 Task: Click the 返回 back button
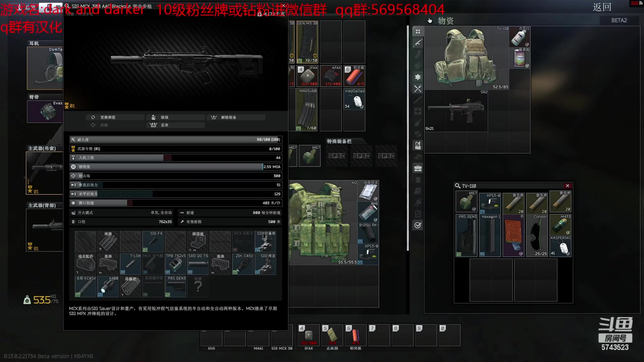tap(602, 7)
